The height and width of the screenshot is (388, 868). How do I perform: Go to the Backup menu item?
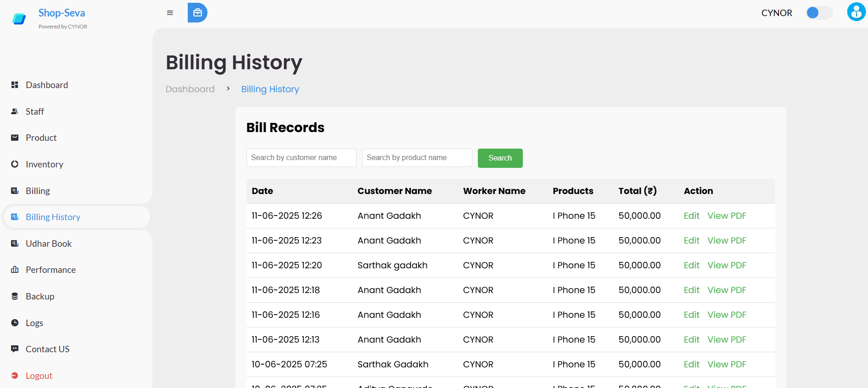tap(40, 296)
